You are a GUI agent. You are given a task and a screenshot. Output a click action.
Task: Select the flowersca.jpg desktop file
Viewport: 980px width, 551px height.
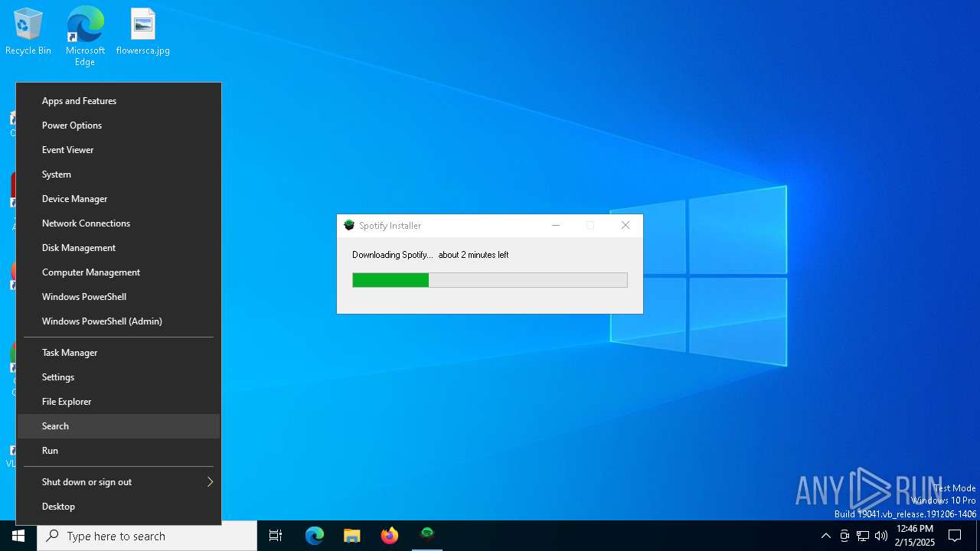143,31
